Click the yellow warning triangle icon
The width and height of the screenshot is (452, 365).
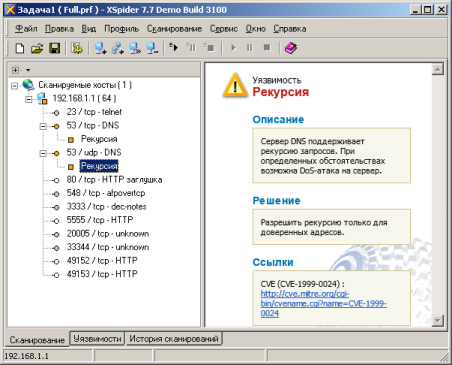point(235,85)
